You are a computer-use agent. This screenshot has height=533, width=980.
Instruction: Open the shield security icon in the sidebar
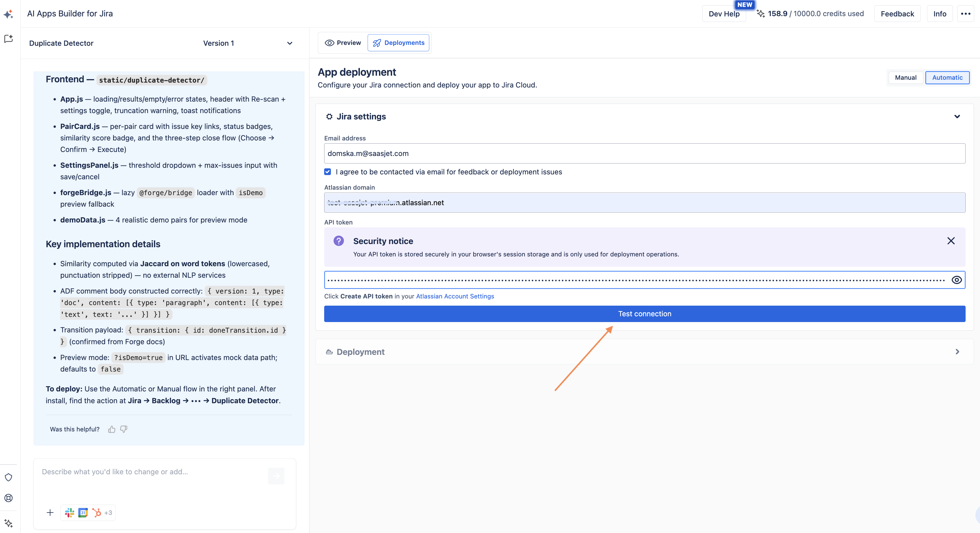coord(8,477)
